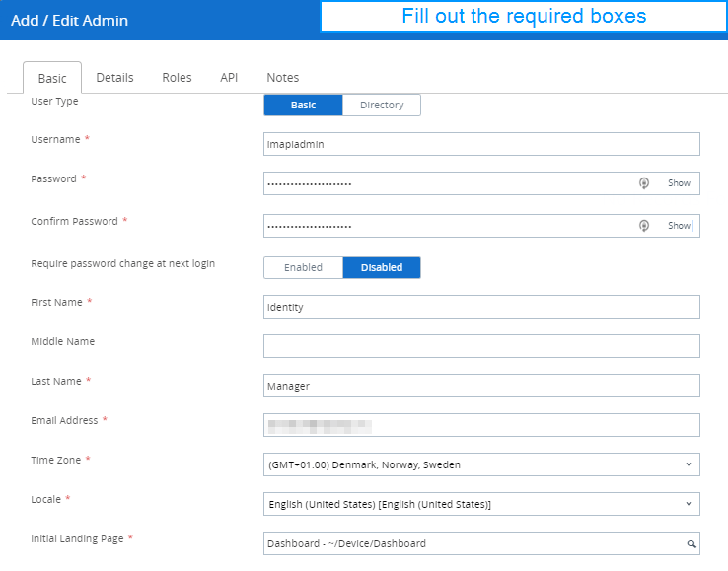The image size is (728, 571).
Task: Open the Notes tab
Action: click(282, 78)
